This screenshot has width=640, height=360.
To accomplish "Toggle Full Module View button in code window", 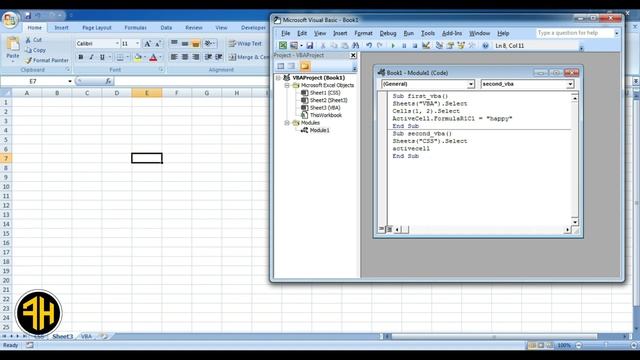I will [x=389, y=229].
